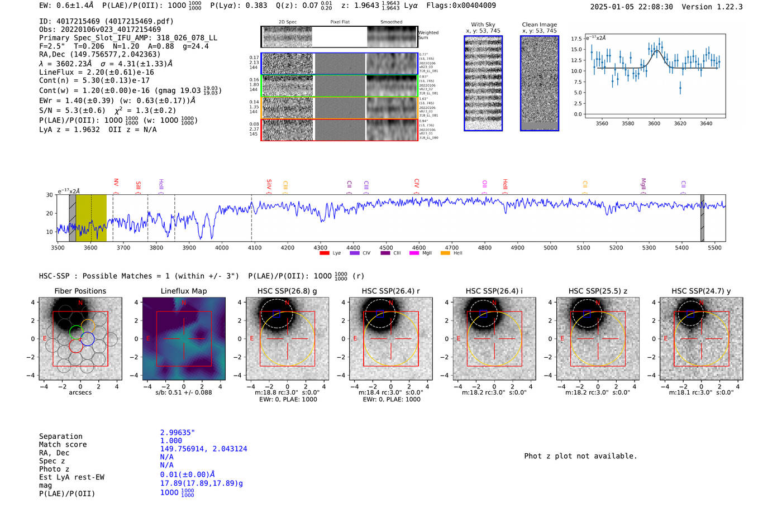The image size is (782, 532).
Task: Open the HSC SSP(26.8) g cutout
Action: tap(288, 339)
